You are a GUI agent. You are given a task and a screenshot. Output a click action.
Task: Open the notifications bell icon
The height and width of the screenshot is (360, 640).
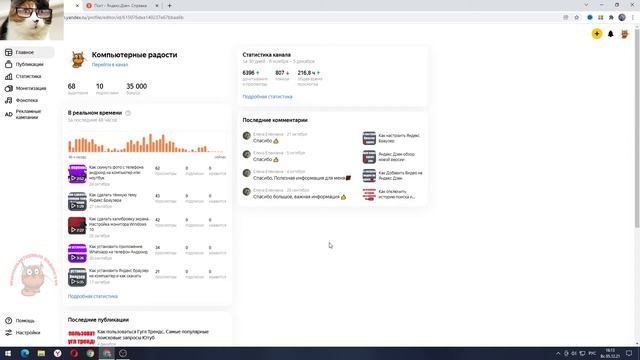611,34
